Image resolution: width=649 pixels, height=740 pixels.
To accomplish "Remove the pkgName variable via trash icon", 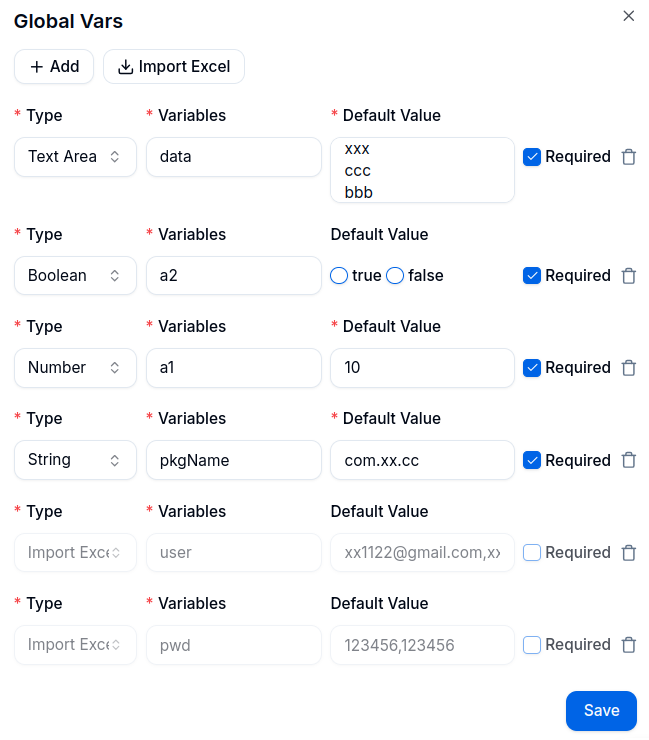I will click(629, 460).
